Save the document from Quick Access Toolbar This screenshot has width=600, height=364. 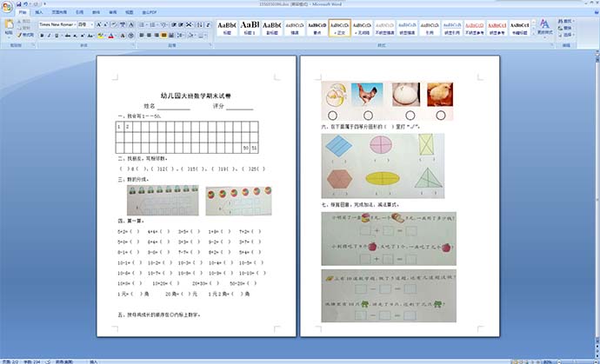tap(19, 3)
